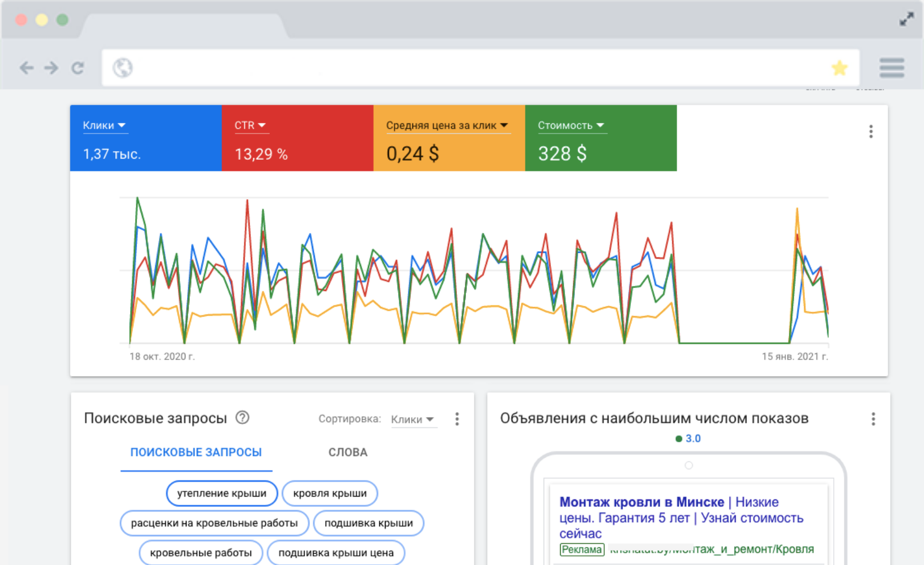
Task: Select the подшивка крыши query chip
Action: [x=368, y=523]
